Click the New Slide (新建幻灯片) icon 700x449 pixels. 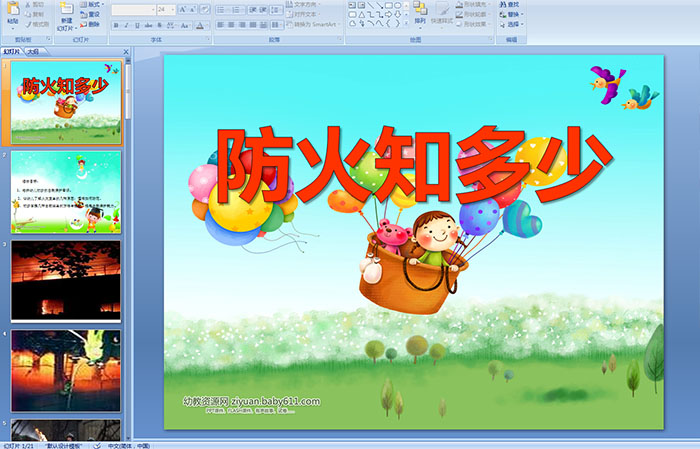tap(67, 8)
